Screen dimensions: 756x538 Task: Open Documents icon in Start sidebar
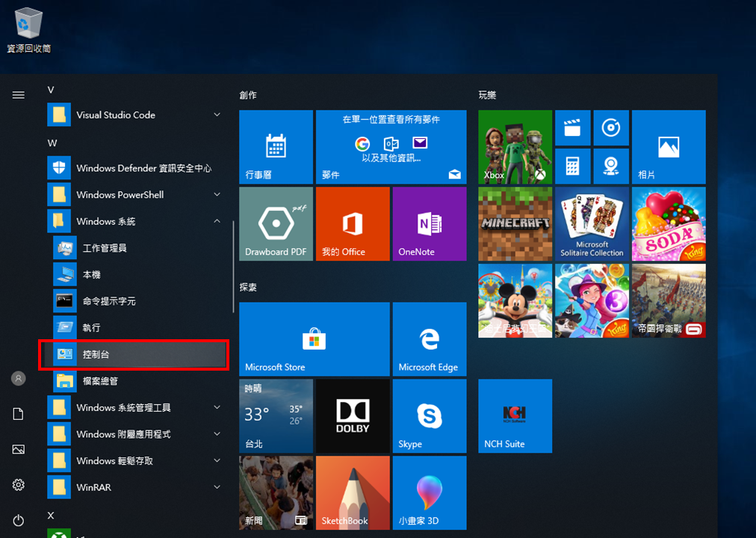pos(19,414)
